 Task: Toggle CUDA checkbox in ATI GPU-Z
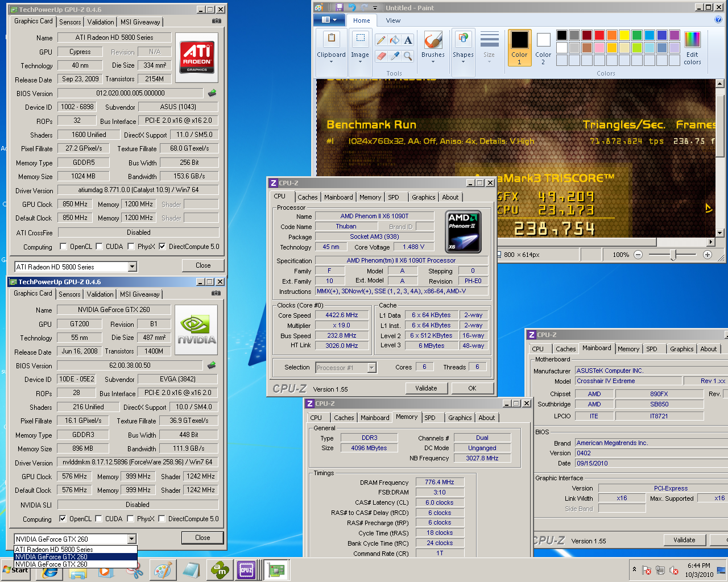coord(100,247)
